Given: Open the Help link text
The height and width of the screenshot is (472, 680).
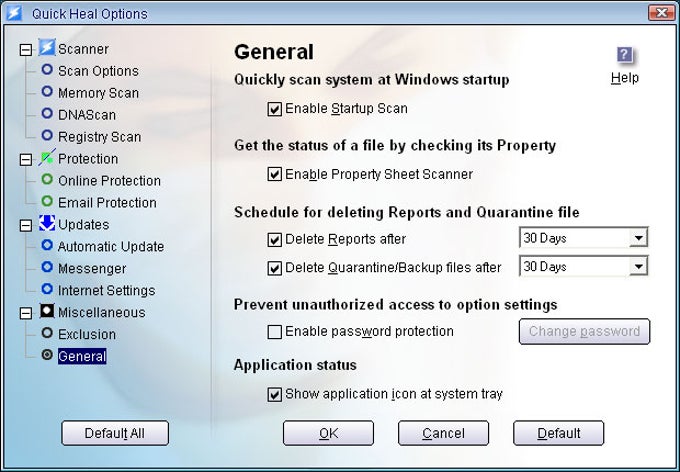Looking at the screenshot, I should pyautogui.click(x=624, y=78).
